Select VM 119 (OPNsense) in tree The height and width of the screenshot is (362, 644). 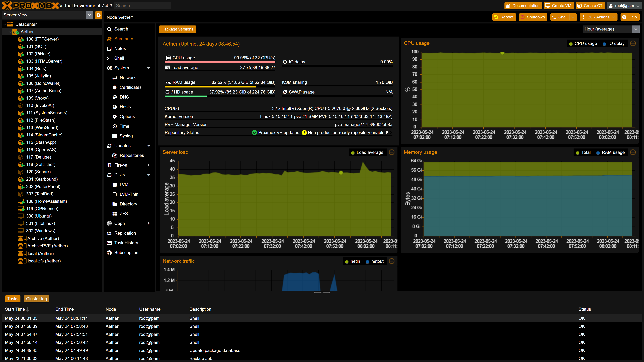[42, 209]
